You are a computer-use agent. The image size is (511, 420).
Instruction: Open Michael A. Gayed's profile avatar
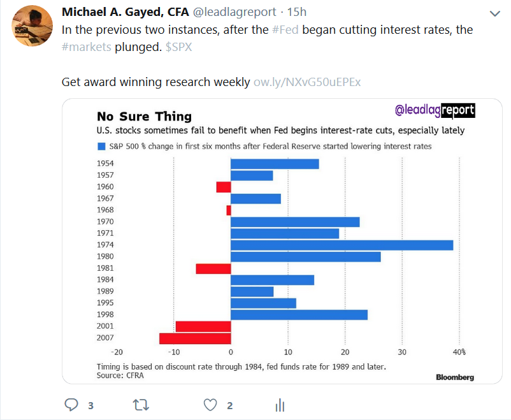pyautogui.click(x=32, y=25)
